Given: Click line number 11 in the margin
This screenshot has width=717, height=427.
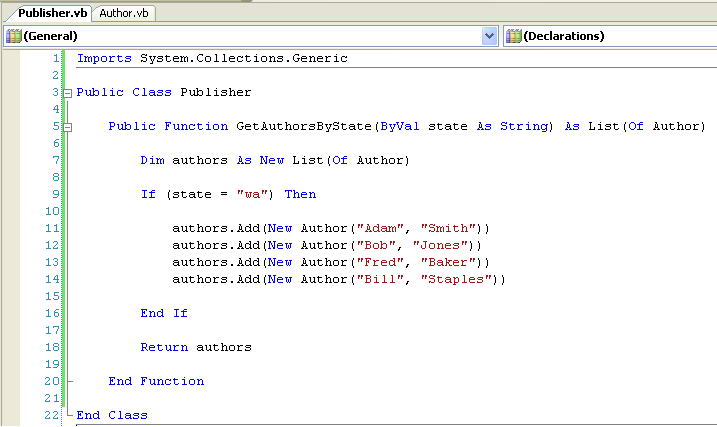Looking at the screenshot, I should (51, 229).
